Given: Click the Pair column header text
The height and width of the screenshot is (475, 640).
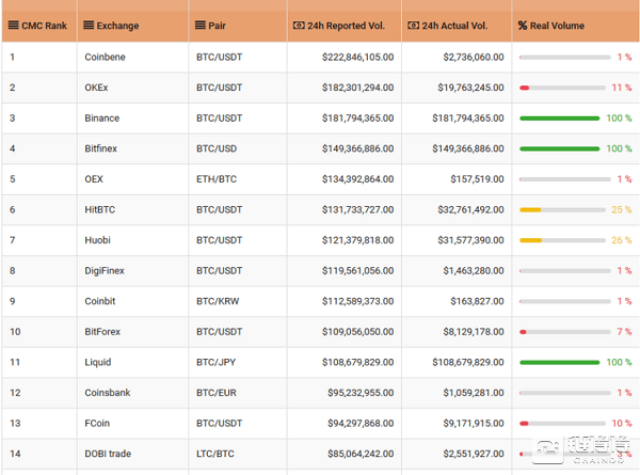Looking at the screenshot, I should pyautogui.click(x=217, y=25).
